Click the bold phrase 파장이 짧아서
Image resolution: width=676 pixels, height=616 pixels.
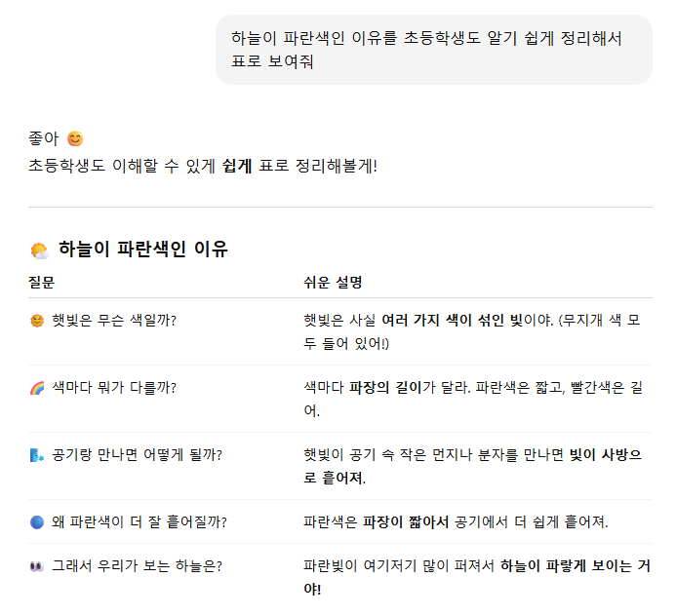click(x=405, y=521)
